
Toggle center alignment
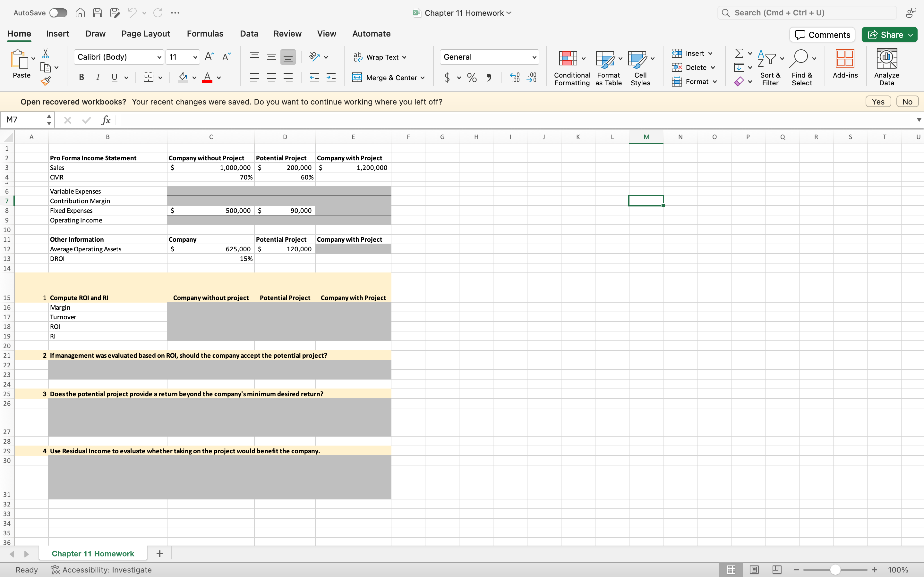[271, 78]
